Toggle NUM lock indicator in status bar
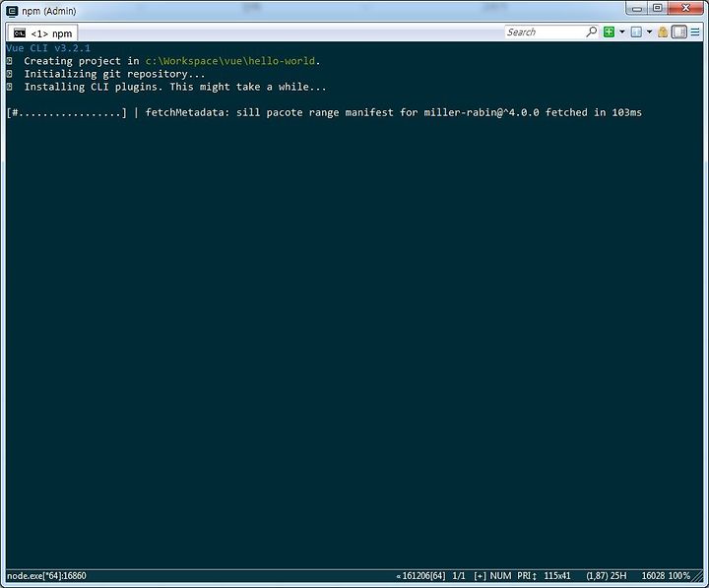This screenshot has height=588, width=709. [x=500, y=576]
